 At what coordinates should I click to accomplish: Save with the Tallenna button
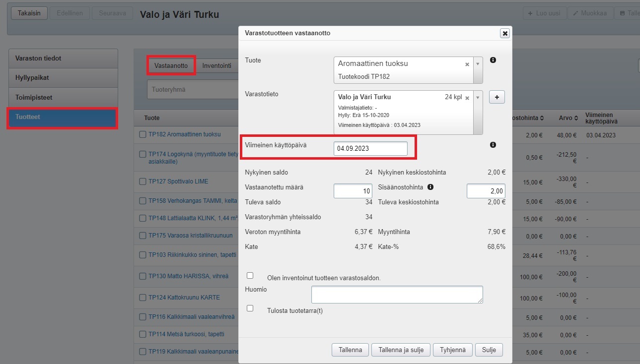pyautogui.click(x=351, y=350)
